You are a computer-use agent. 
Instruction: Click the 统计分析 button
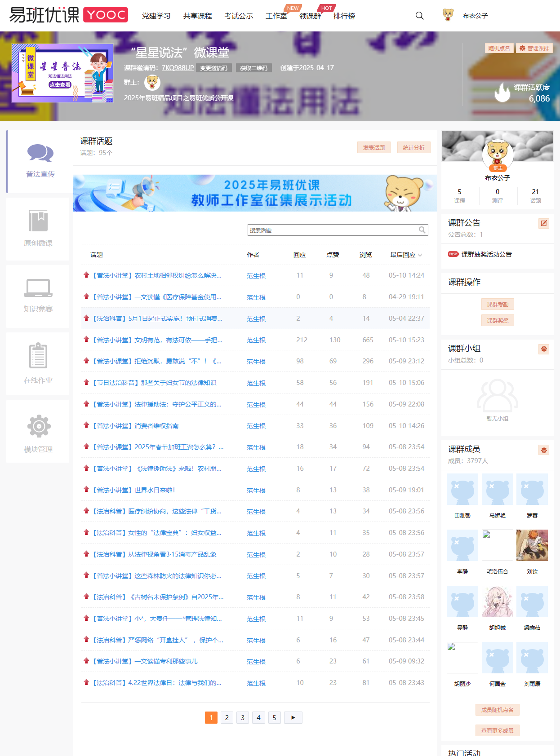tap(414, 147)
